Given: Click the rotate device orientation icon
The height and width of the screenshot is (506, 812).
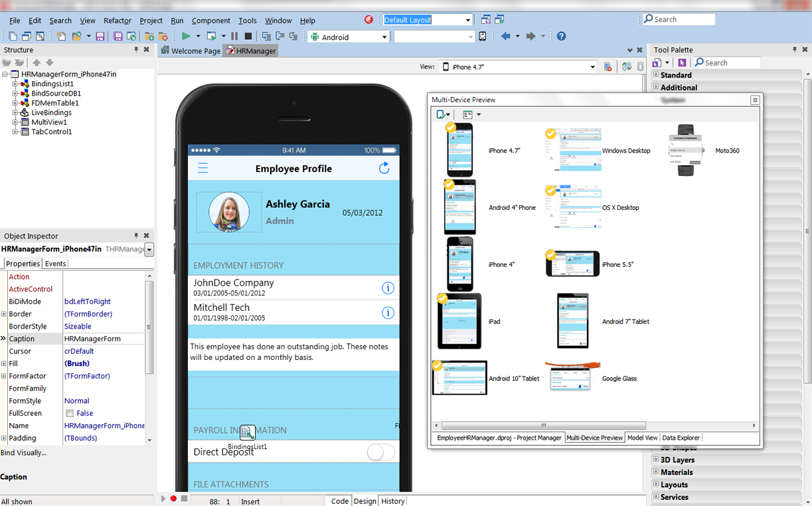Looking at the screenshot, I should pyautogui.click(x=626, y=66).
